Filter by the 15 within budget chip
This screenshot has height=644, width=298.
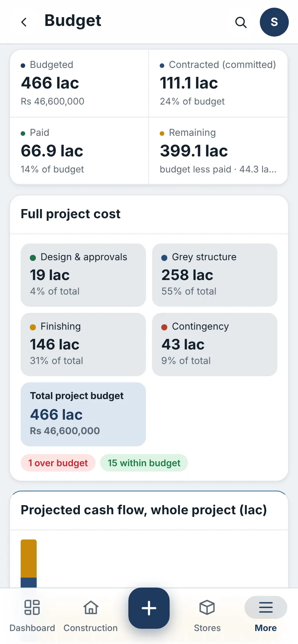point(144,463)
